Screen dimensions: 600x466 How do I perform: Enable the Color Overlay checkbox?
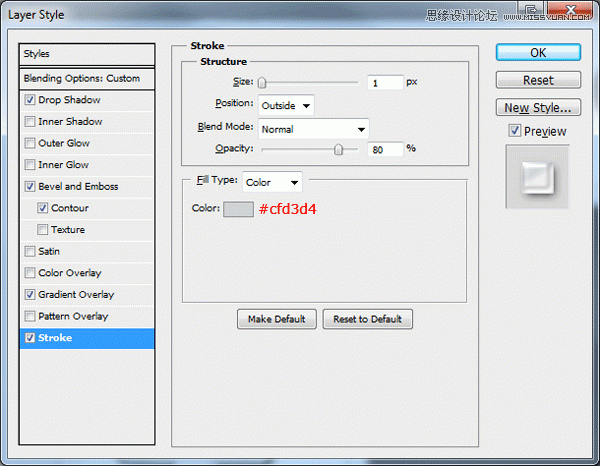[x=30, y=273]
